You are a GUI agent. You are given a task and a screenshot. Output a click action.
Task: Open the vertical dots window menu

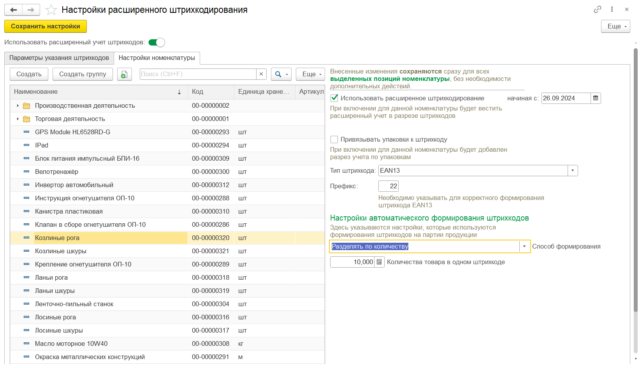pos(612,9)
